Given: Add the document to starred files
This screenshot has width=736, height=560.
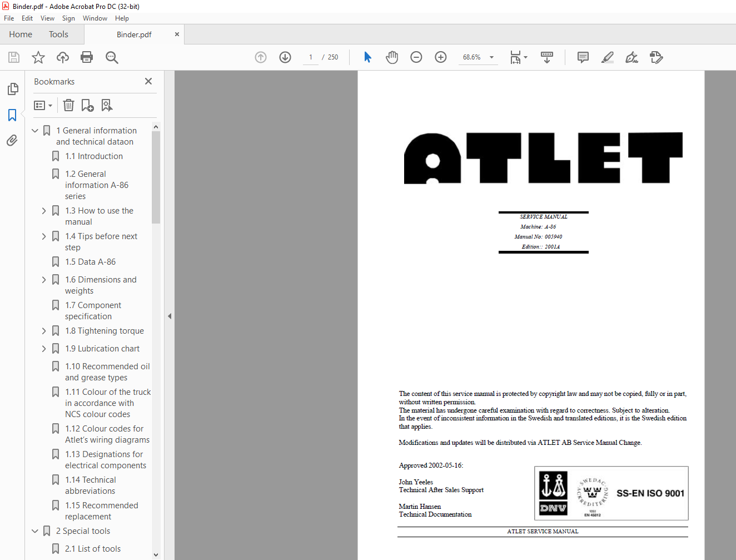Looking at the screenshot, I should pyautogui.click(x=38, y=57).
